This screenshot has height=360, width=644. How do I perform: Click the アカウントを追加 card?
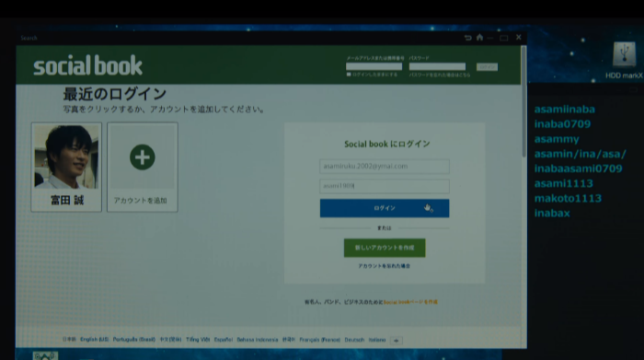tap(142, 167)
